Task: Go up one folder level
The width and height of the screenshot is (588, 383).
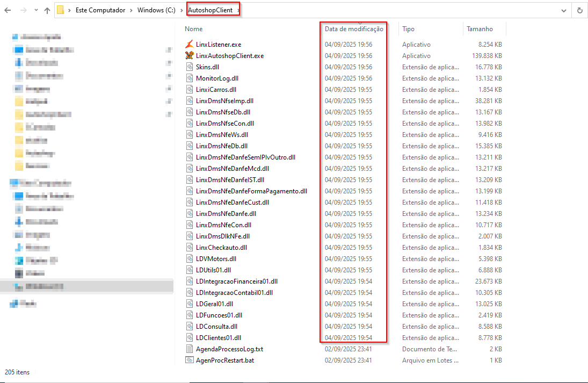Action: point(47,11)
